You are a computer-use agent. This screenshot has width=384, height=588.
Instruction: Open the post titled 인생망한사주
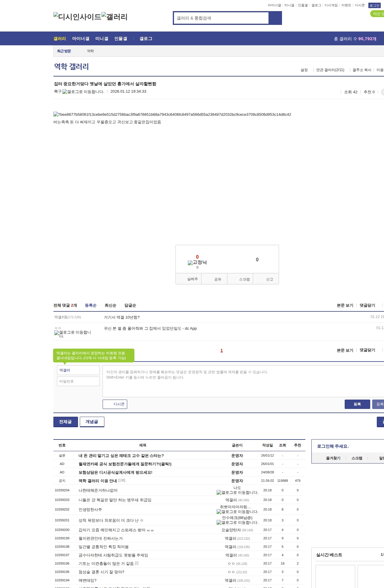90,510
